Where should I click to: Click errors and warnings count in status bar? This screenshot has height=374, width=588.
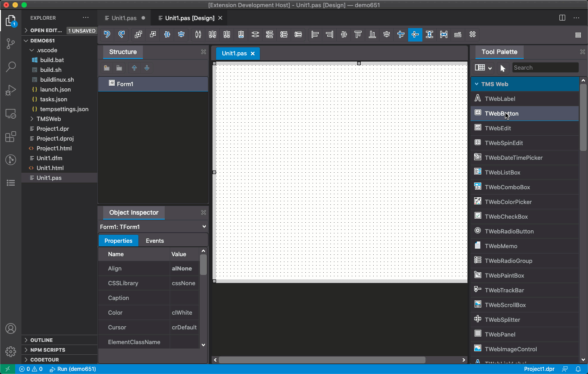(31, 369)
